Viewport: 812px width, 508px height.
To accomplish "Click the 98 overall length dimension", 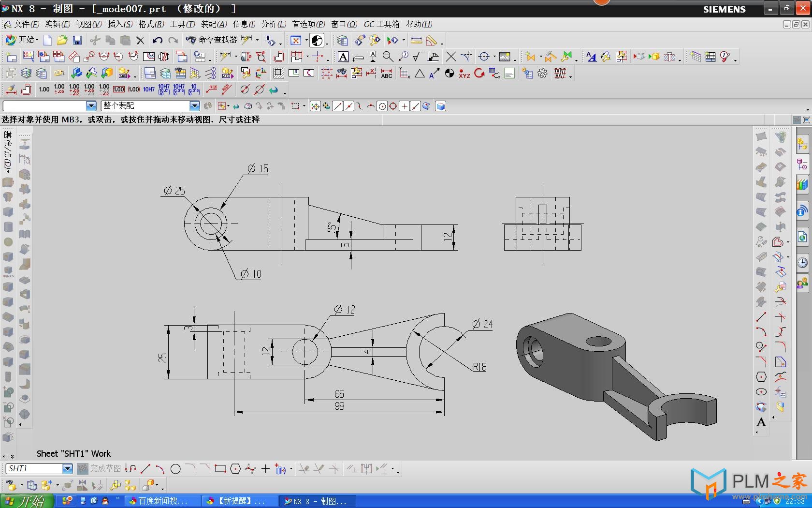I will [339, 406].
